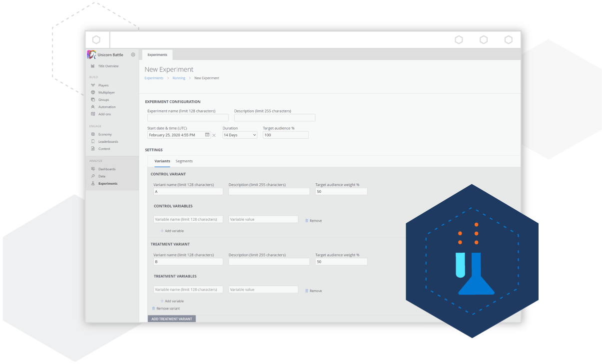
Task: Switch to the Segments tab
Action: (184, 161)
